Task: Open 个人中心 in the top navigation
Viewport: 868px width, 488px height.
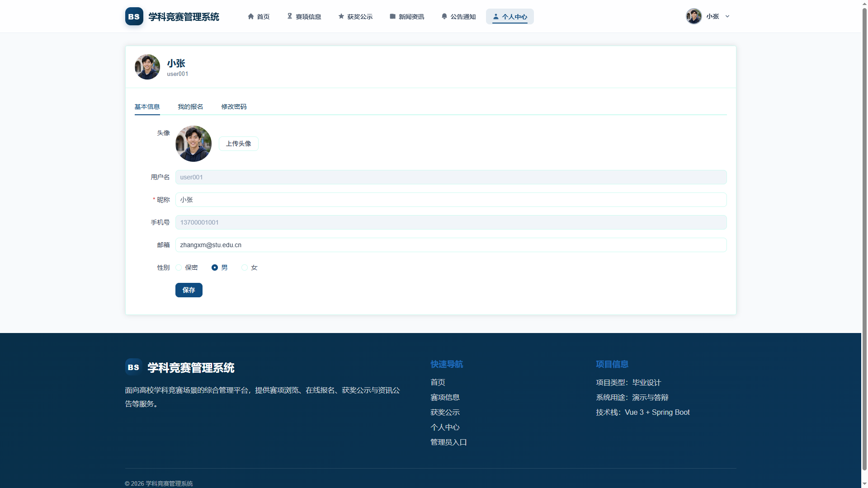Action: (x=510, y=17)
